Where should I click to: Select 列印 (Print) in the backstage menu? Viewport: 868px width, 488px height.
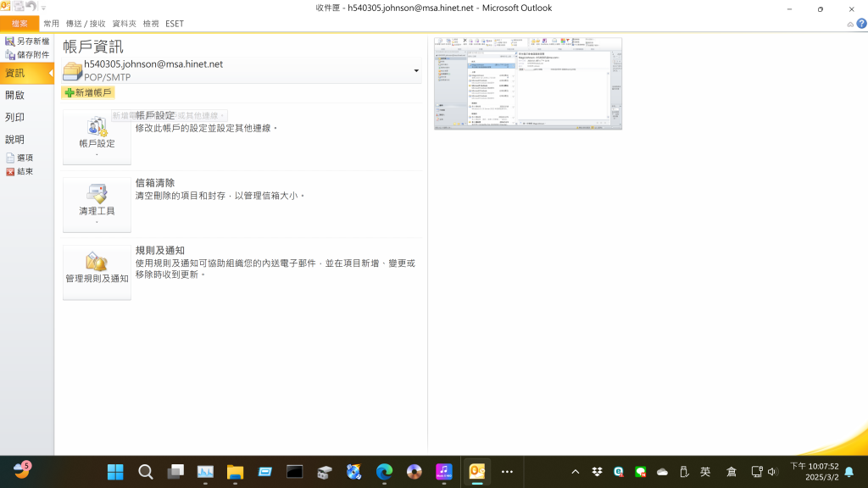click(x=15, y=118)
